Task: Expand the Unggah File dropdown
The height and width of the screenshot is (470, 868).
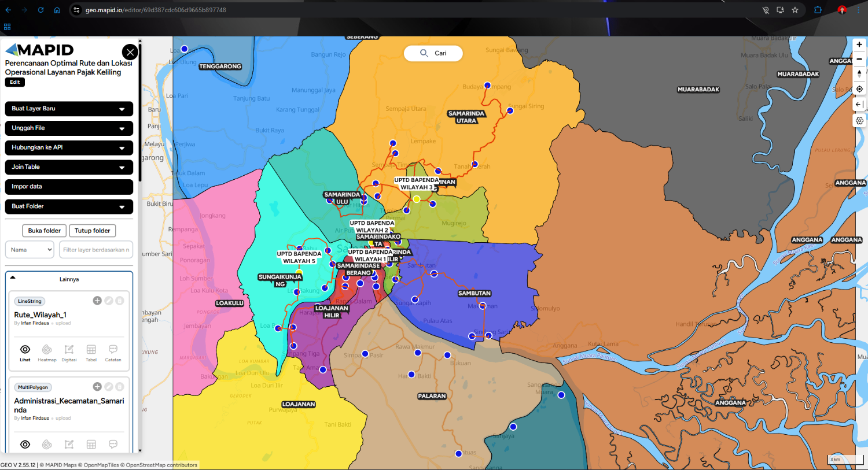Action: click(69, 128)
